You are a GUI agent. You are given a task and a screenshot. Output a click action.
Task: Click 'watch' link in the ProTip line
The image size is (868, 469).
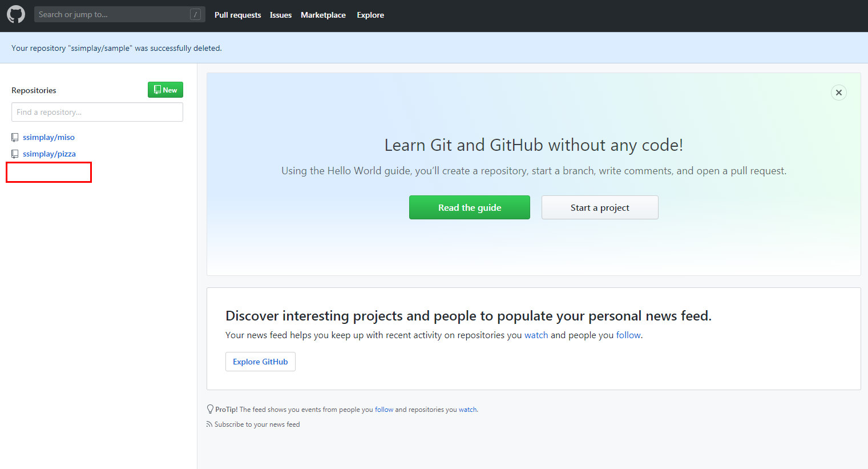[468, 410]
